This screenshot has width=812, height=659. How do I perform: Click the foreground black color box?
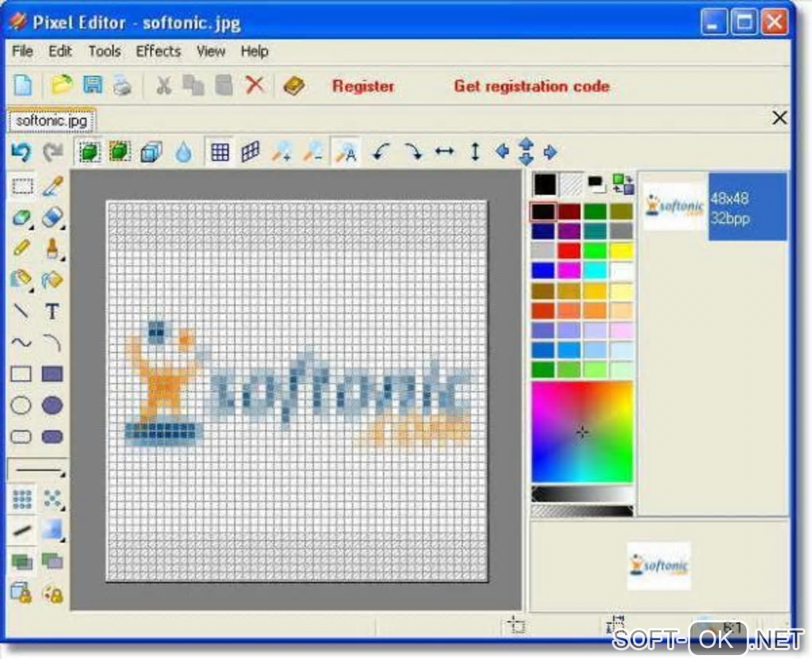click(545, 185)
